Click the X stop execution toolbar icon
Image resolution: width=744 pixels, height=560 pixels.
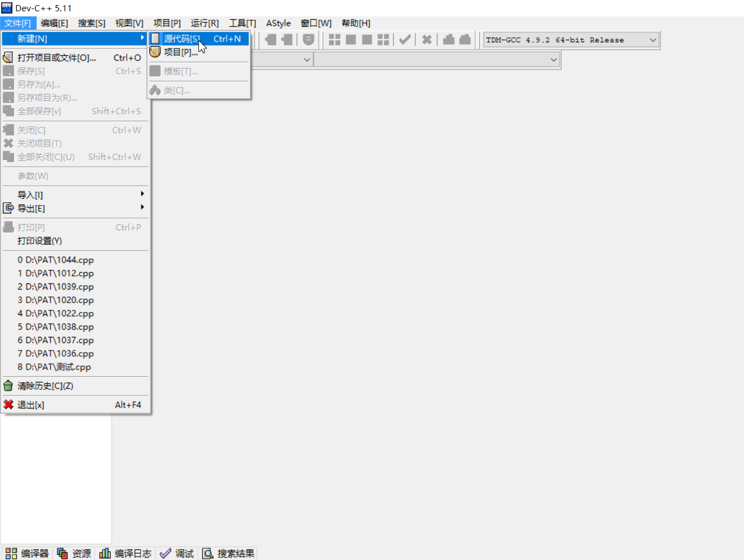[x=427, y=39]
